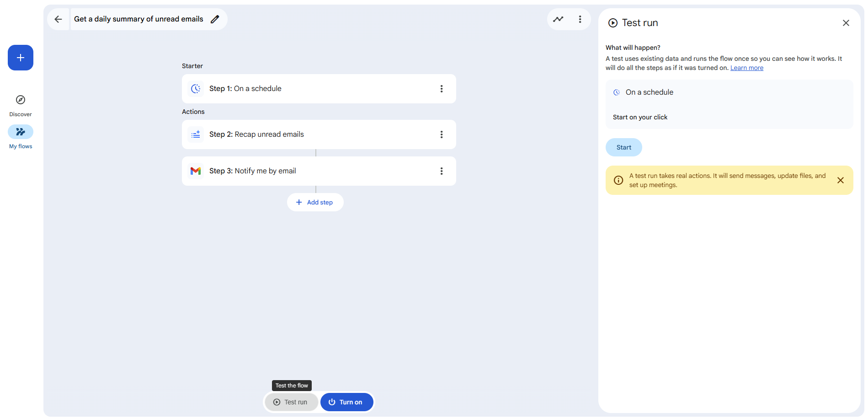
Task: Dismiss the yellow real actions warning
Action: [840, 180]
